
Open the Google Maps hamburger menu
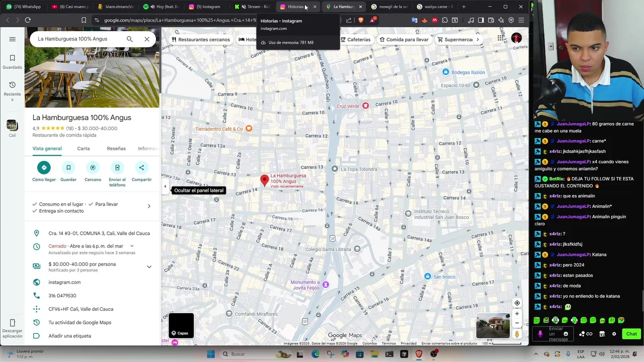(x=13, y=39)
